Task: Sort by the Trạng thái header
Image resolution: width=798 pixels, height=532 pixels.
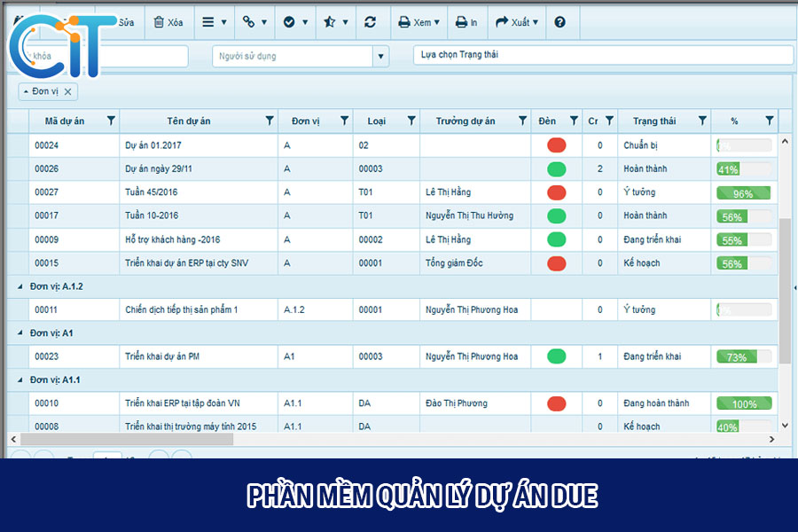Action: coord(654,121)
